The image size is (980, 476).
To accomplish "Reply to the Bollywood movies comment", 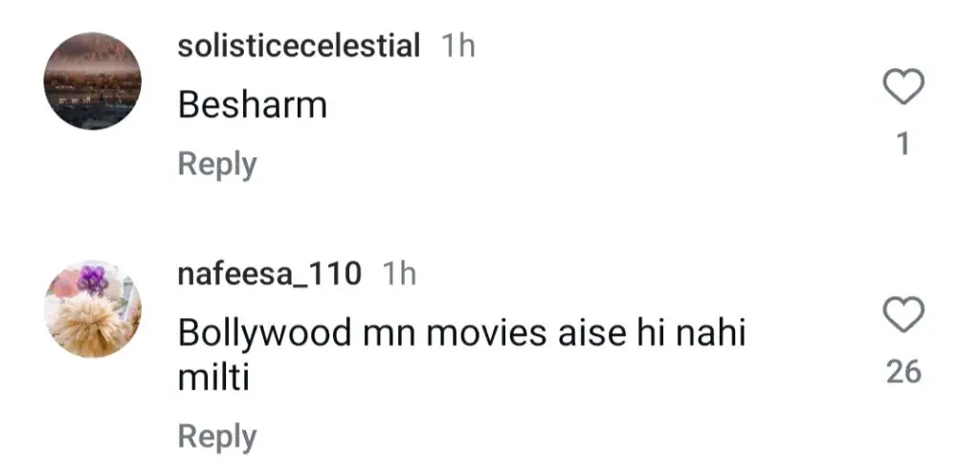I will tap(217, 438).
